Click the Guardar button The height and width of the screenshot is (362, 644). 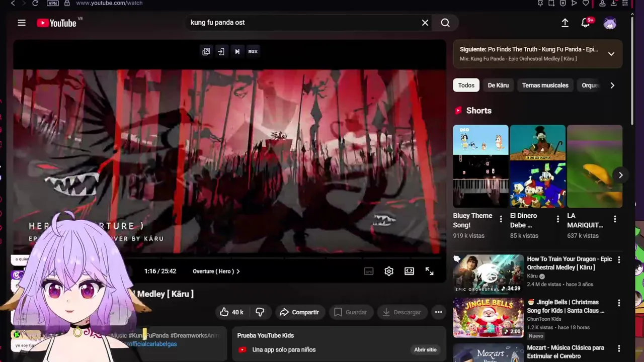[x=351, y=312]
